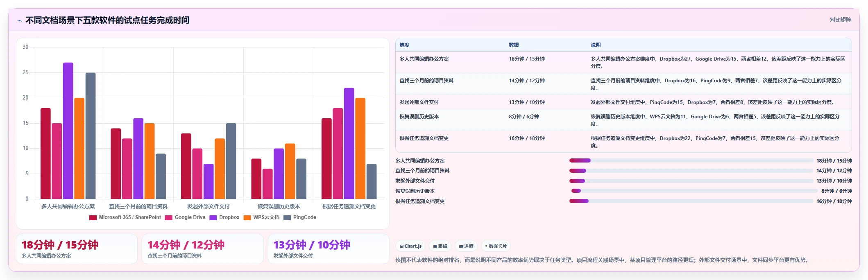Click table value 8分钟 / 6分钟
The height and width of the screenshot is (280, 868).
pyautogui.click(x=524, y=117)
